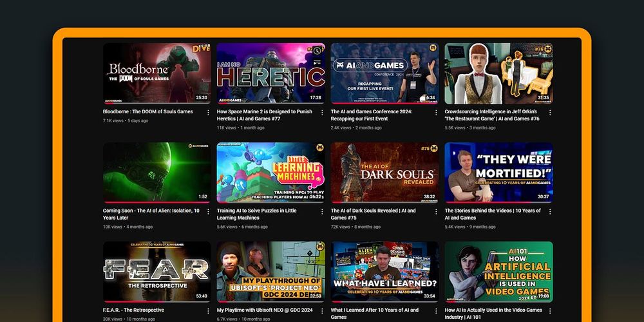Viewport: 644px width, 322px height.
Task: Click title "How AI is Actually Used in the Video Games Industry"
Action: click(493, 314)
